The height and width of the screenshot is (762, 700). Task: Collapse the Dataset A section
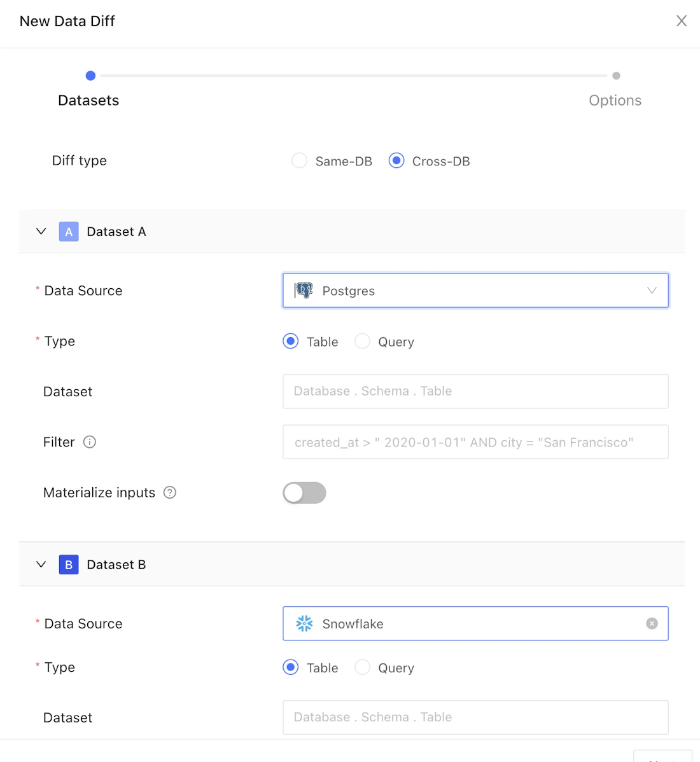click(41, 232)
